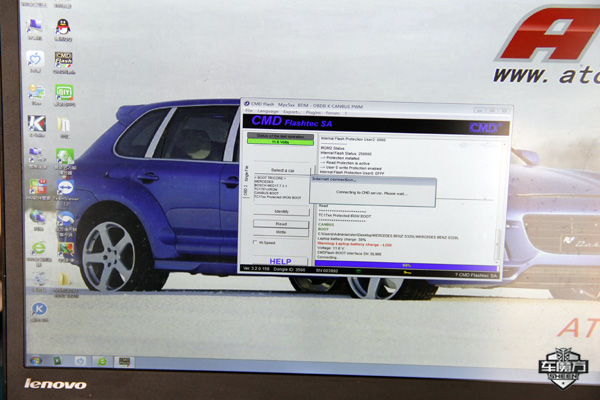
Task: Click the Read button
Action: click(x=281, y=224)
